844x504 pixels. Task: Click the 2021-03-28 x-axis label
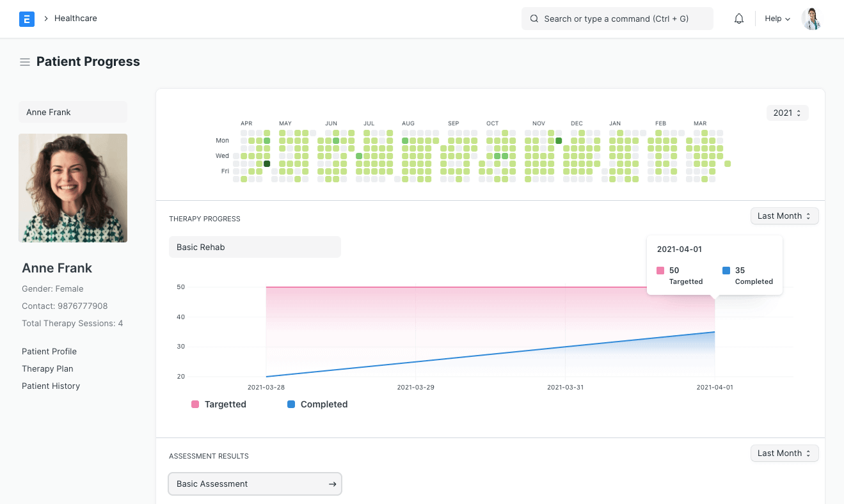pyautogui.click(x=266, y=388)
